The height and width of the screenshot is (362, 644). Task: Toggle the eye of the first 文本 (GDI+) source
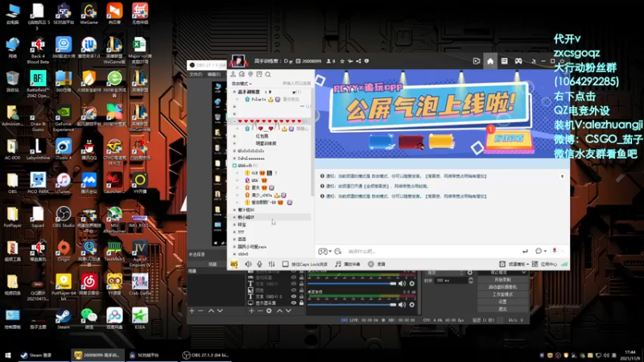pyautogui.click(x=294, y=284)
